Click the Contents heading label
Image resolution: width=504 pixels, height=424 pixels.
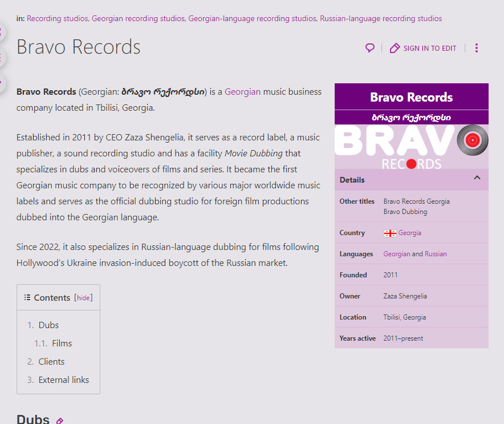52,297
